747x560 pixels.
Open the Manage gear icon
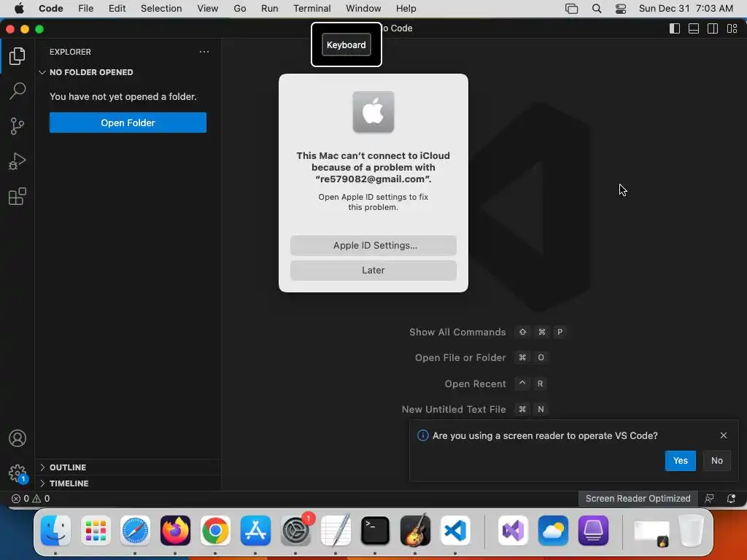(18, 473)
